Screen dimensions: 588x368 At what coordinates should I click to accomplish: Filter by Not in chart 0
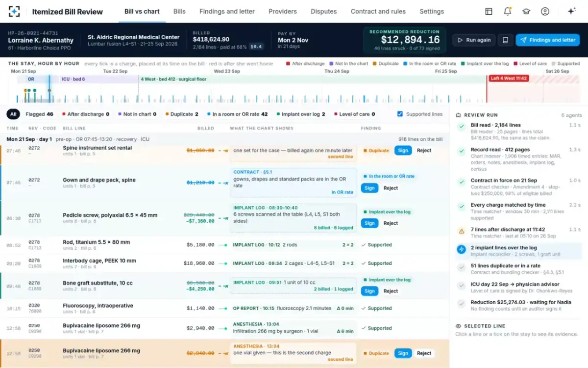coord(137,114)
